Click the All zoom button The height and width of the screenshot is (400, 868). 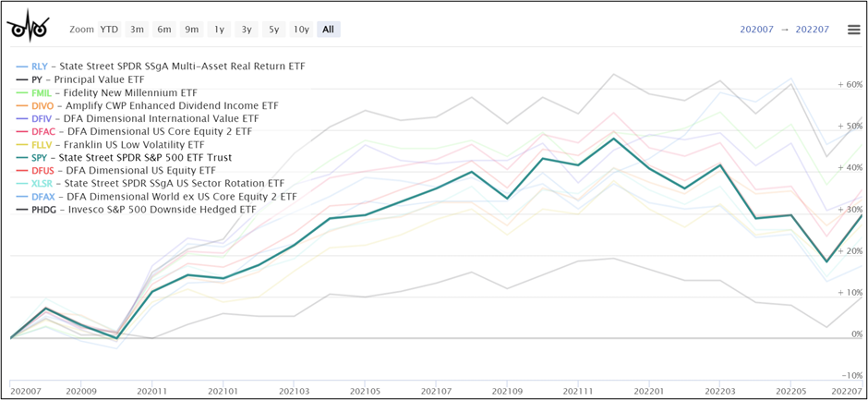pyautogui.click(x=328, y=30)
